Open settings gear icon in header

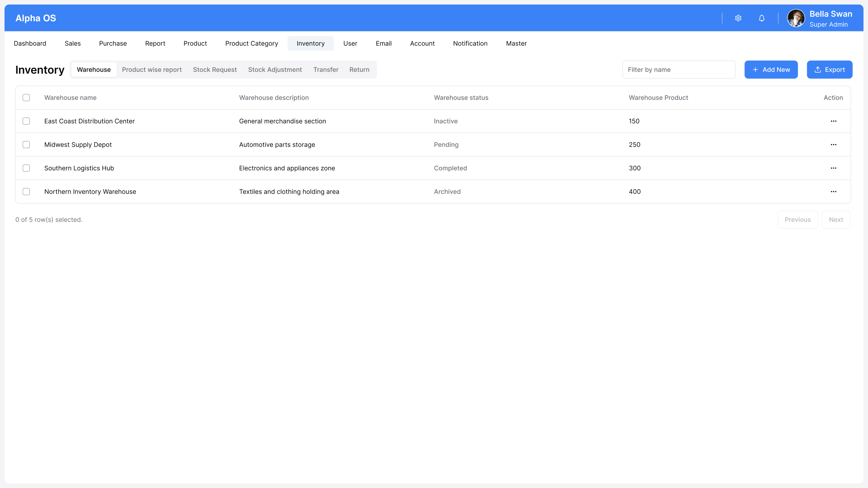click(x=738, y=18)
